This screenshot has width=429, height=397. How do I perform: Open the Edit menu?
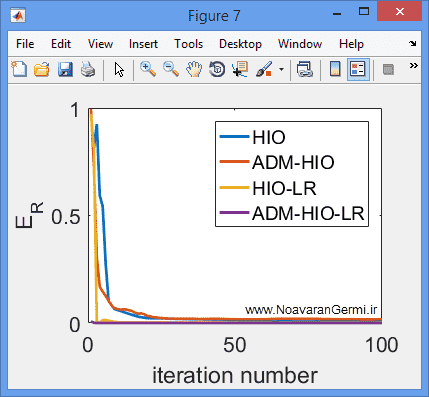(61, 44)
